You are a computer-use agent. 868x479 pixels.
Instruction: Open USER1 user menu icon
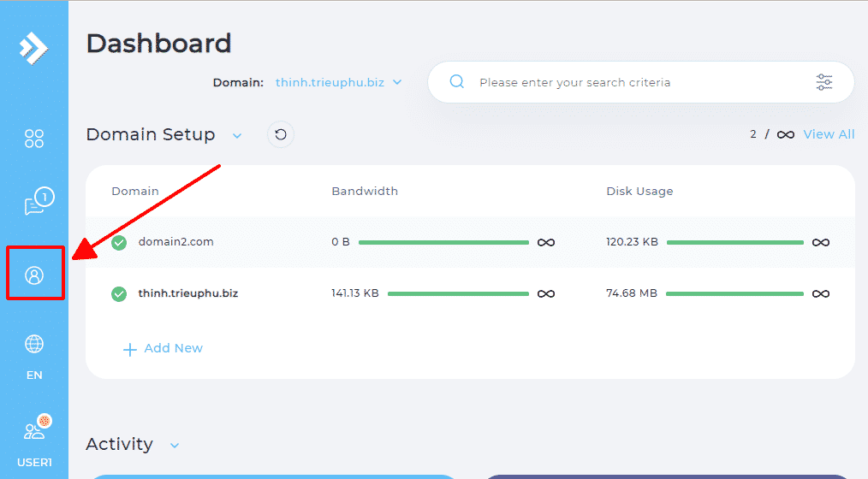pyautogui.click(x=34, y=430)
